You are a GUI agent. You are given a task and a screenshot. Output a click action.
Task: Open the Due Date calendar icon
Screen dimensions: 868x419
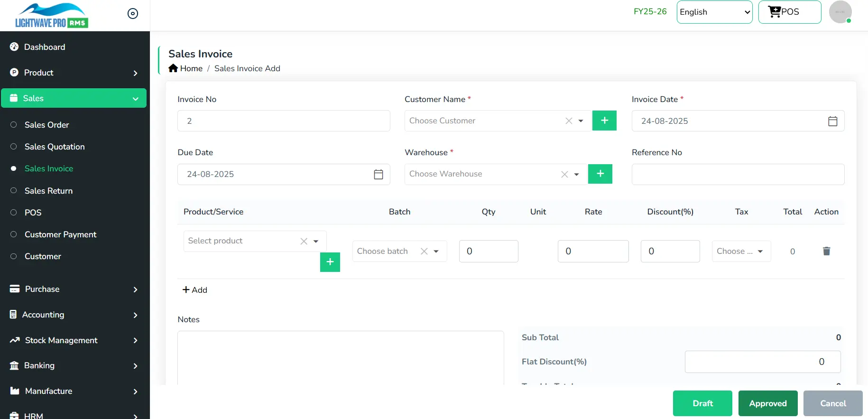coord(378,174)
